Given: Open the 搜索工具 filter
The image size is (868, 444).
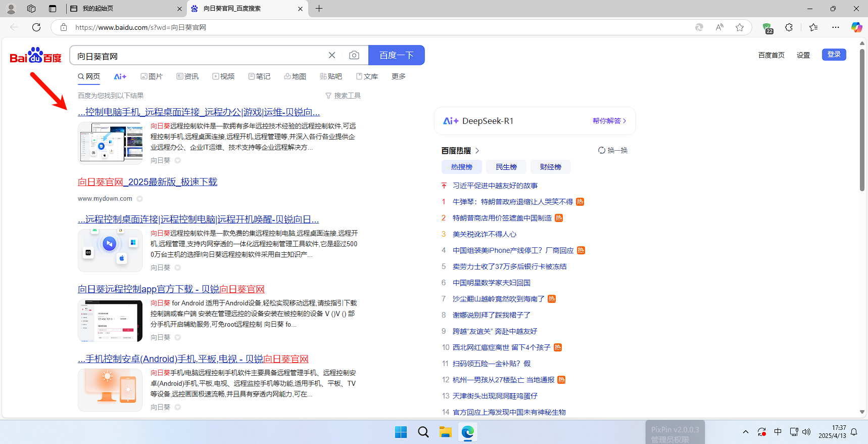Looking at the screenshot, I should click(x=343, y=96).
